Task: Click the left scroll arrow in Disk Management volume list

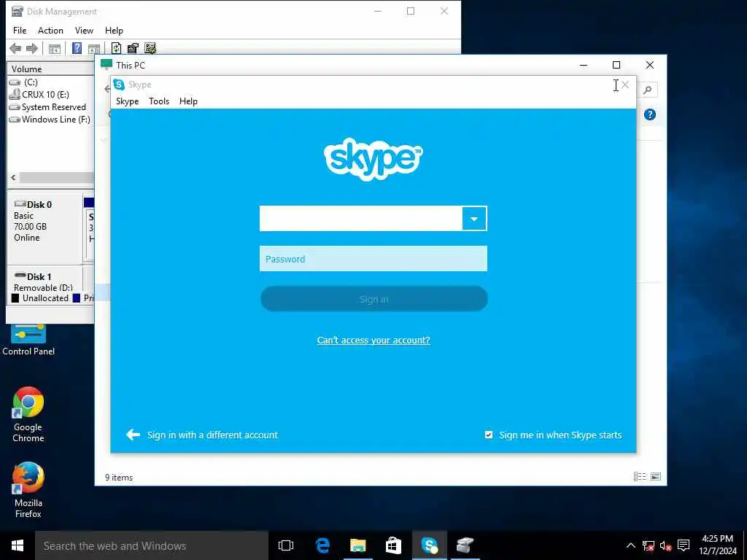Action: click(13, 177)
